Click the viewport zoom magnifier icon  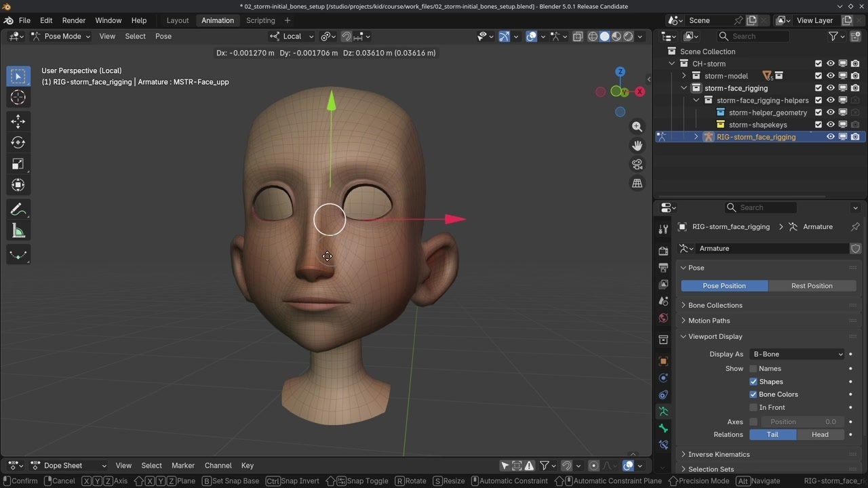click(637, 127)
